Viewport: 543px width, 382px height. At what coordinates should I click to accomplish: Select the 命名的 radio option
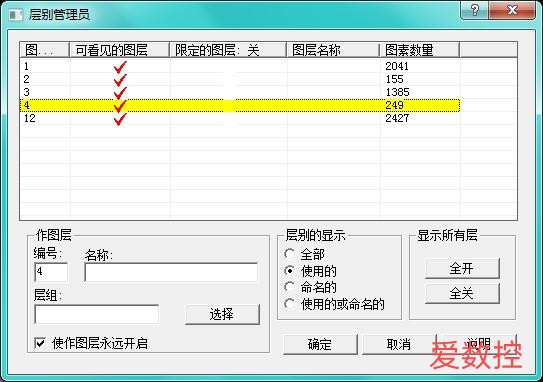coord(290,287)
